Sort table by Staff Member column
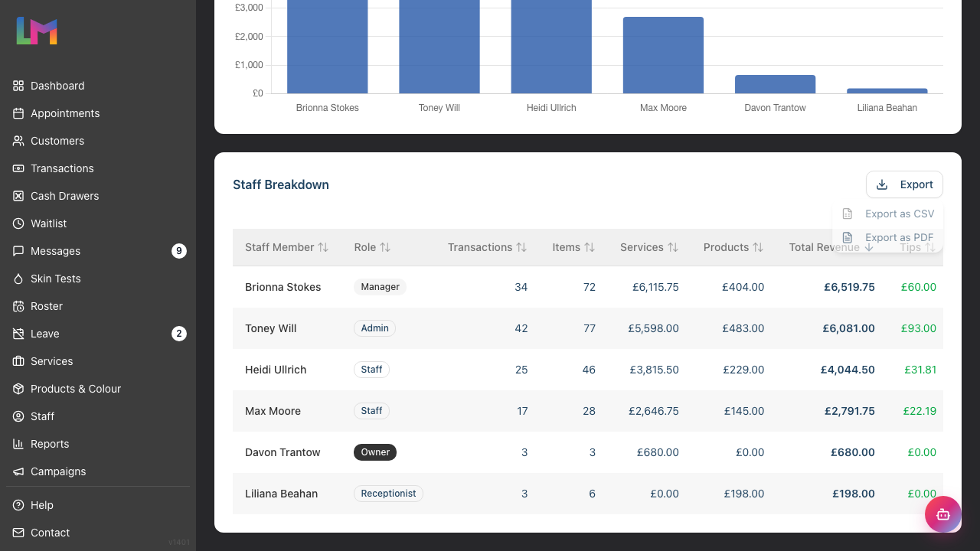980x551 pixels. (x=286, y=247)
